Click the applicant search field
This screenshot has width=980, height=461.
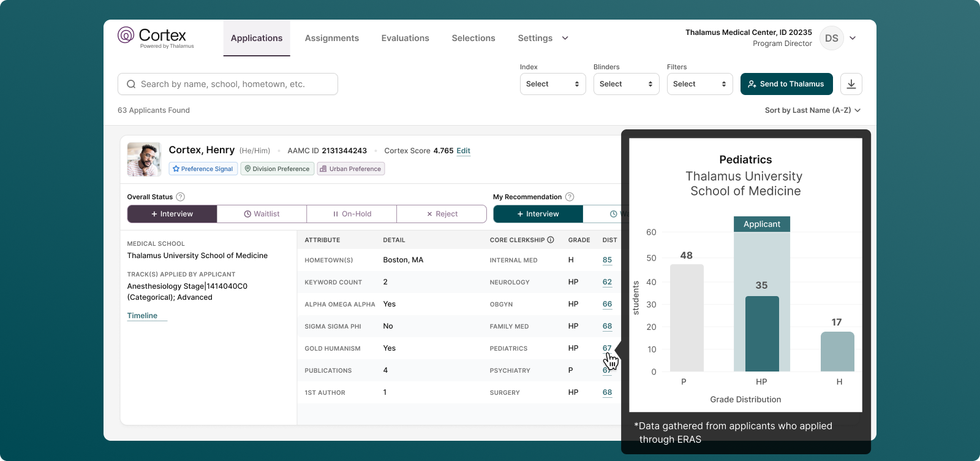(228, 84)
